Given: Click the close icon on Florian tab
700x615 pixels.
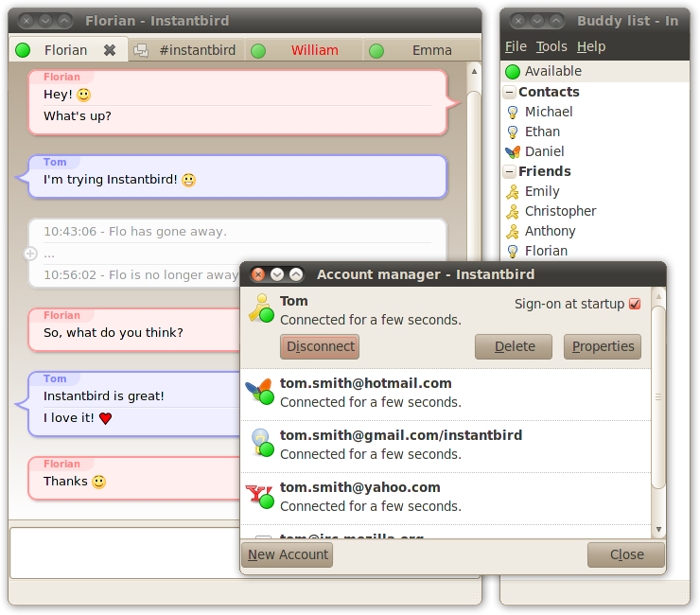Looking at the screenshot, I should point(110,50).
